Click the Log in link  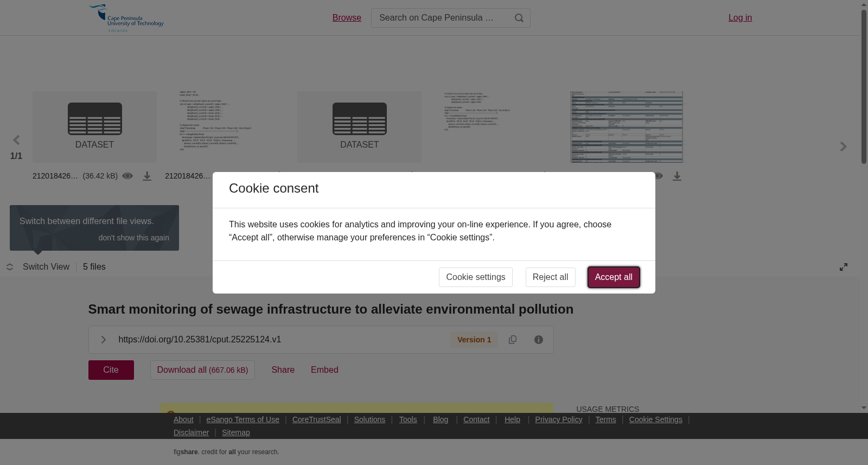740,18
